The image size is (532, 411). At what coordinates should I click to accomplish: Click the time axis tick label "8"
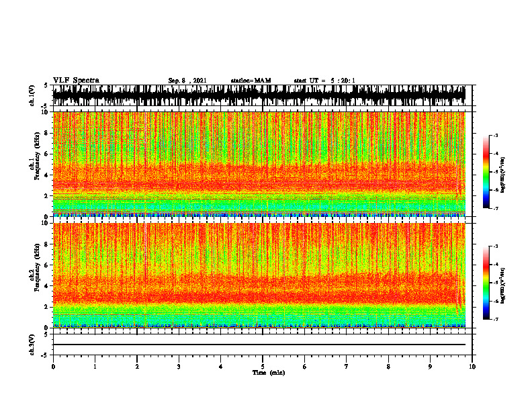(x=388, y=367)
